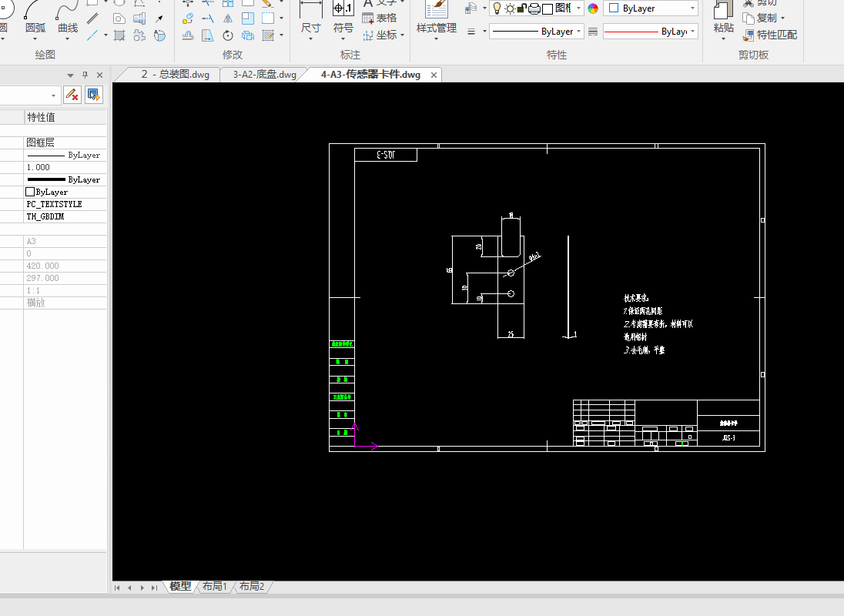This screenshot has width=844, height=616.
Task: Select the 4-A3-传感器卡件.dwg tab
Action: 370,75
